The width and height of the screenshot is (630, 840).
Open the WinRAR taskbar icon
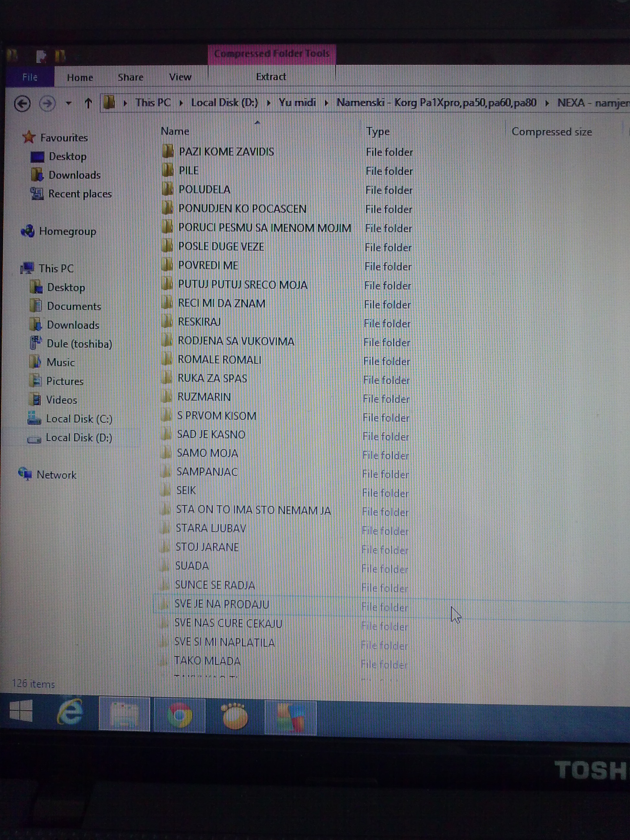point(290,717)
